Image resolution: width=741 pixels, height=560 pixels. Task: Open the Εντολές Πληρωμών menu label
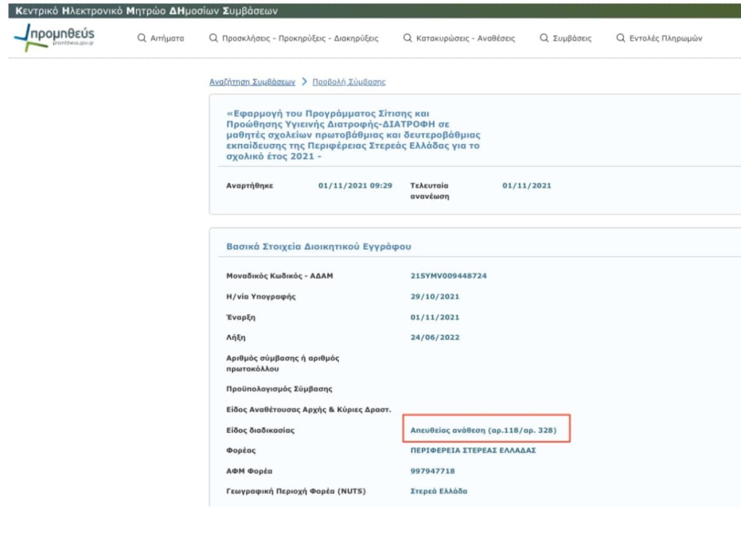pyautogui.click(x=665, y=38)
